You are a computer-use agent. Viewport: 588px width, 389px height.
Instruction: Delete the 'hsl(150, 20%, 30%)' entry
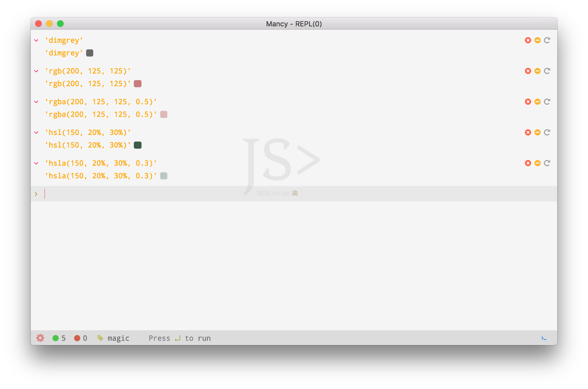point(528,133)
